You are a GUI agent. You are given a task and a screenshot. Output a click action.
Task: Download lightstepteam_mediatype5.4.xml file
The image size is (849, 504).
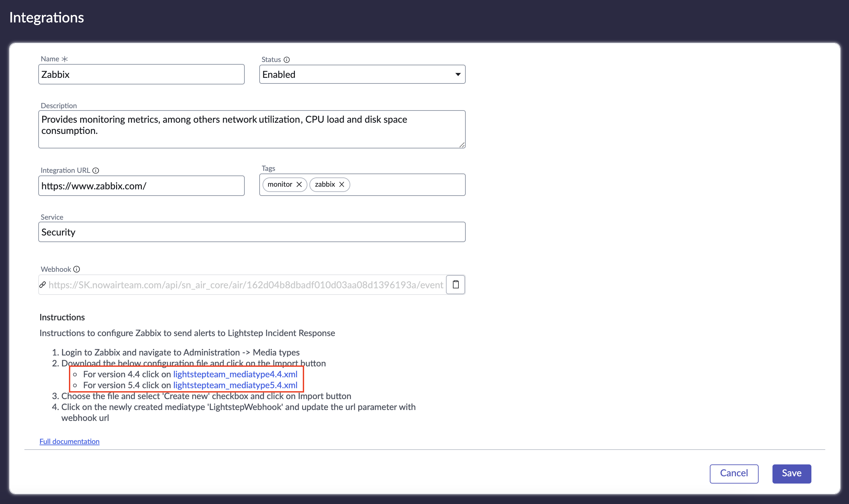(x=236, y=385)
